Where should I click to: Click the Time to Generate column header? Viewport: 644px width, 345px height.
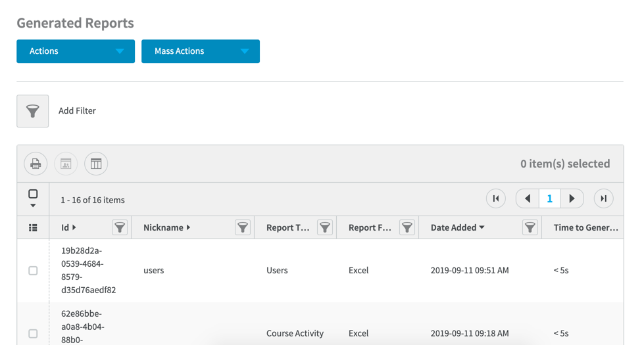click(585, 227)
